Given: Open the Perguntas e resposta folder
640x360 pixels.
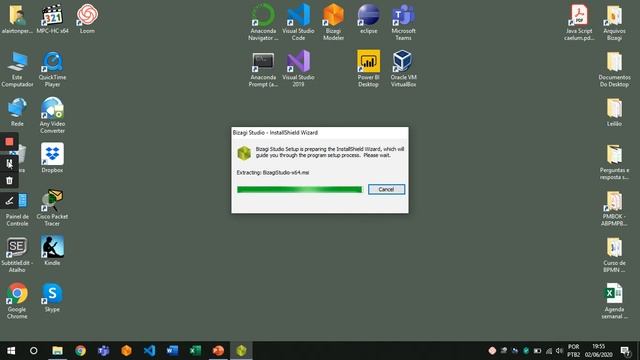Looking at the screenshot, I should point(614,162).
